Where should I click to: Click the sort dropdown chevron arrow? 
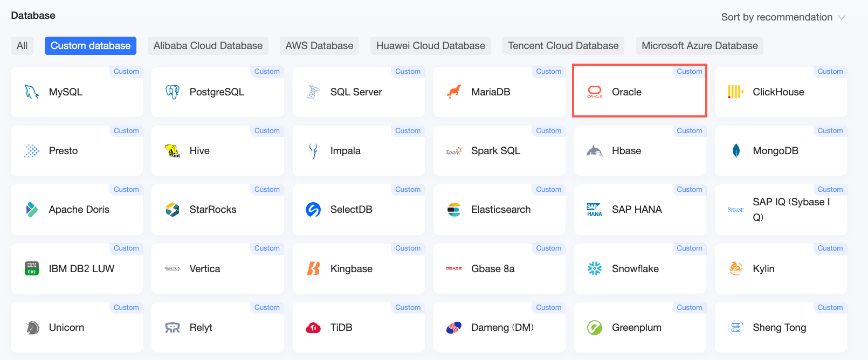tap(841, 18)
